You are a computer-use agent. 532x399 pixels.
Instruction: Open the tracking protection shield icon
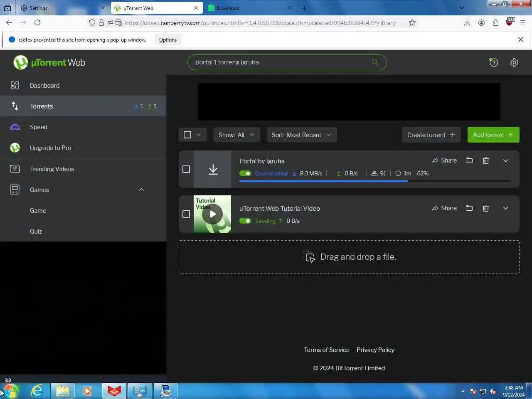coord(92,22)
